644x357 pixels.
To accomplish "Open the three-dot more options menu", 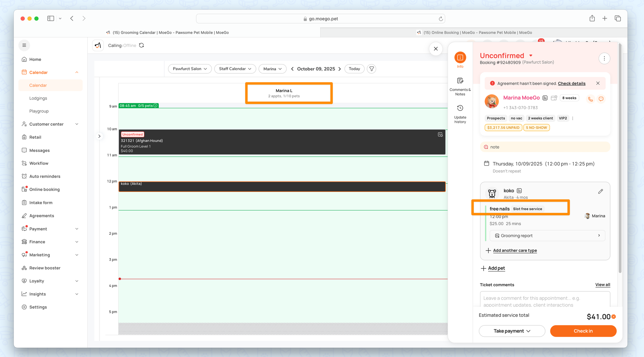I will (604, 58).
